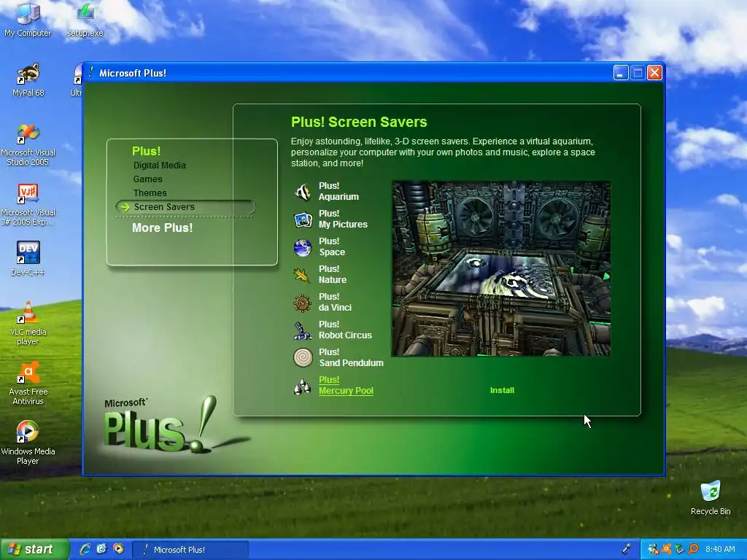This screenshot has width=747, height=560.
Task: Open My Computer desktop icon
Action: (28, 19)
